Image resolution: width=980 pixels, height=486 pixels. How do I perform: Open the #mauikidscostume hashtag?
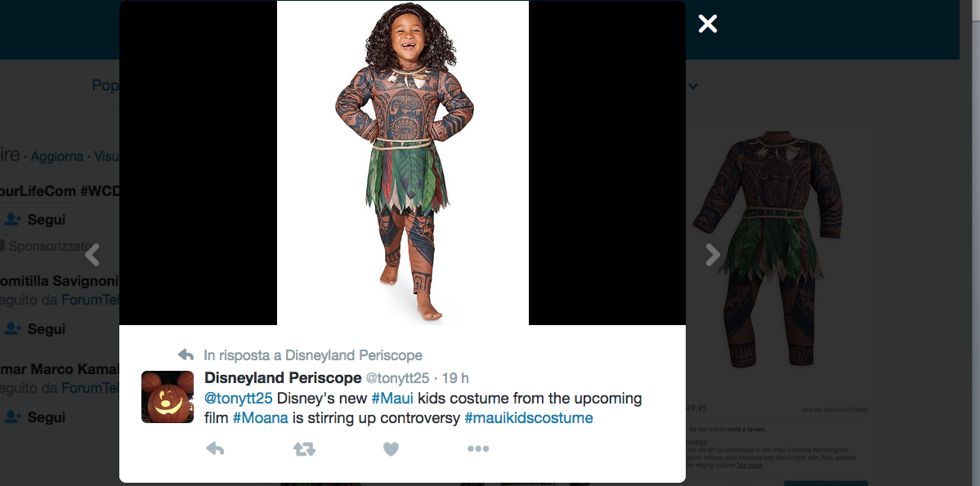(x=528, y=418)
